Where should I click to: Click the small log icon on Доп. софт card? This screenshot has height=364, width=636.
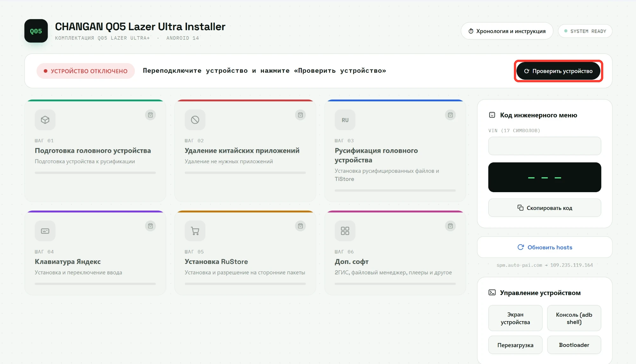pyautogui.click(x=450, y=226)
